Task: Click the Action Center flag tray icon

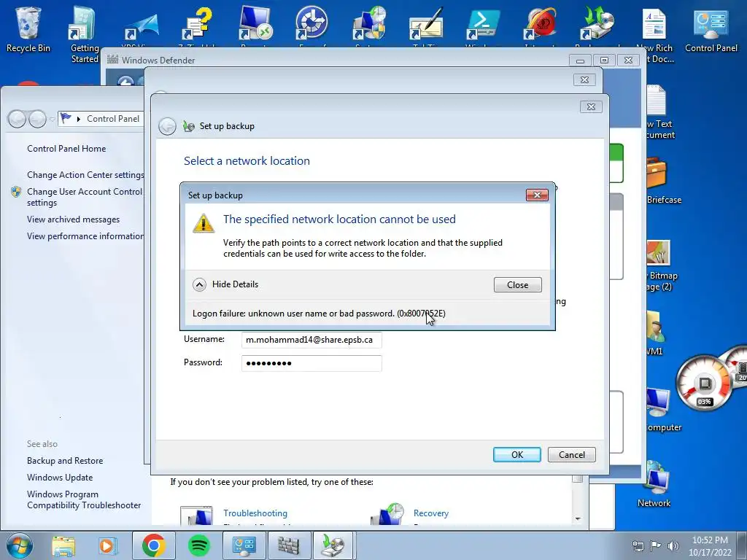Action: point(656,545)
